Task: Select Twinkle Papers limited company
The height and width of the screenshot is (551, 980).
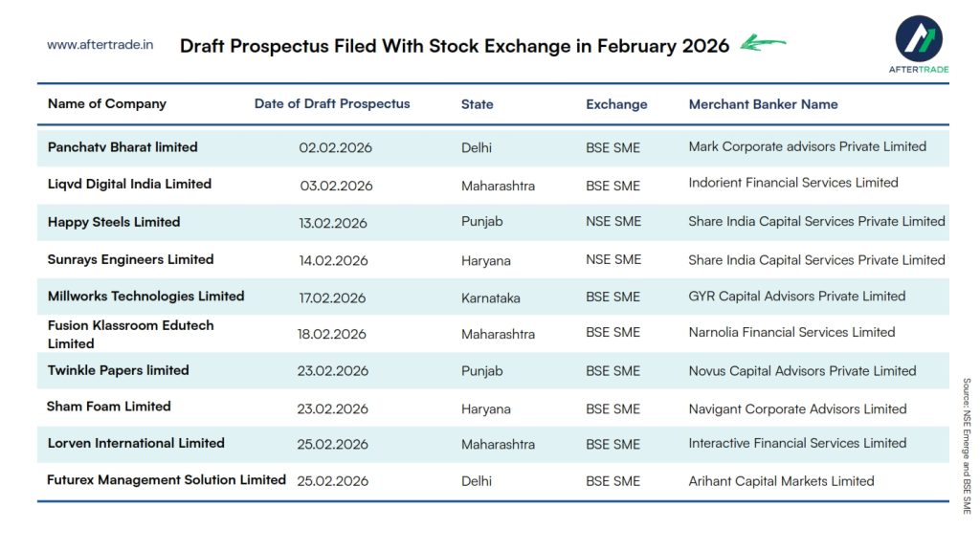Action: point(119,370)
